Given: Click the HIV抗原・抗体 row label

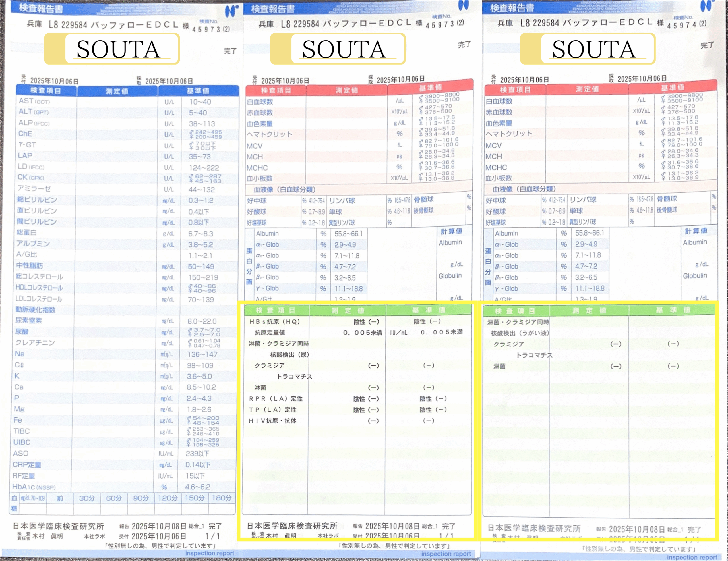Looking at the screenshot, I should click(272, 421).
